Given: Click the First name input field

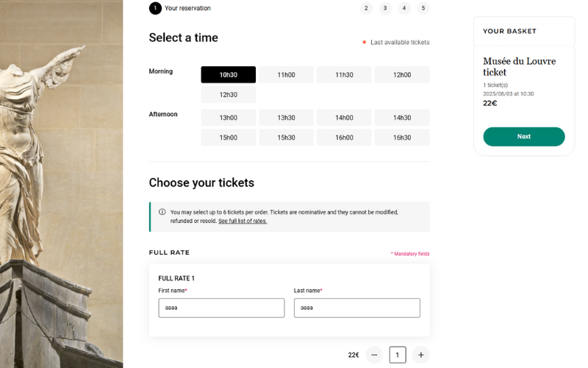Looking at the screenshot, I should [x=221, y=308].
